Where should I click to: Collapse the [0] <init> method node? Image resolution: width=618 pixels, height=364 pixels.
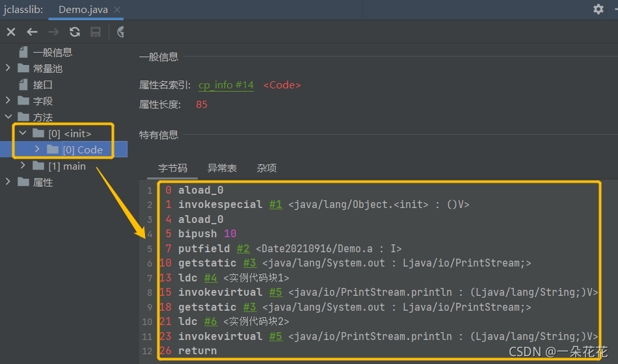point(23,133)
